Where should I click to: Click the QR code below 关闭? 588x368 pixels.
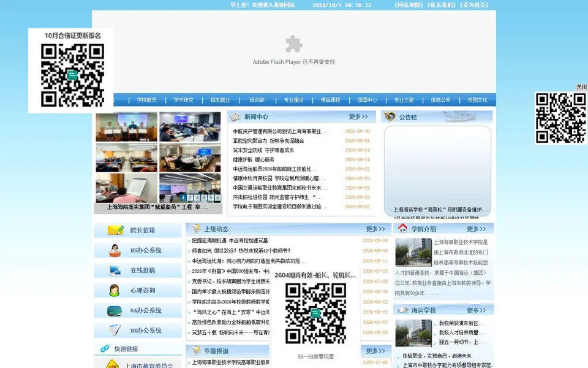[560, 118]
